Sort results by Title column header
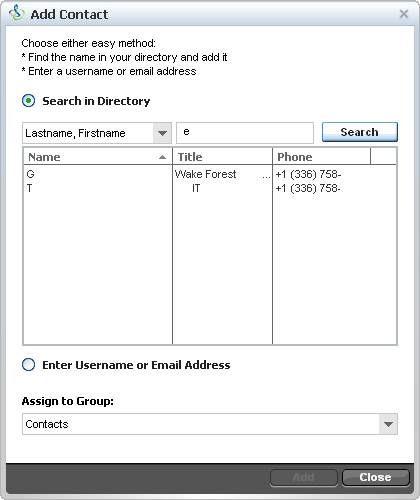Screen dimensions: 420x500 [x=222, y=157]
